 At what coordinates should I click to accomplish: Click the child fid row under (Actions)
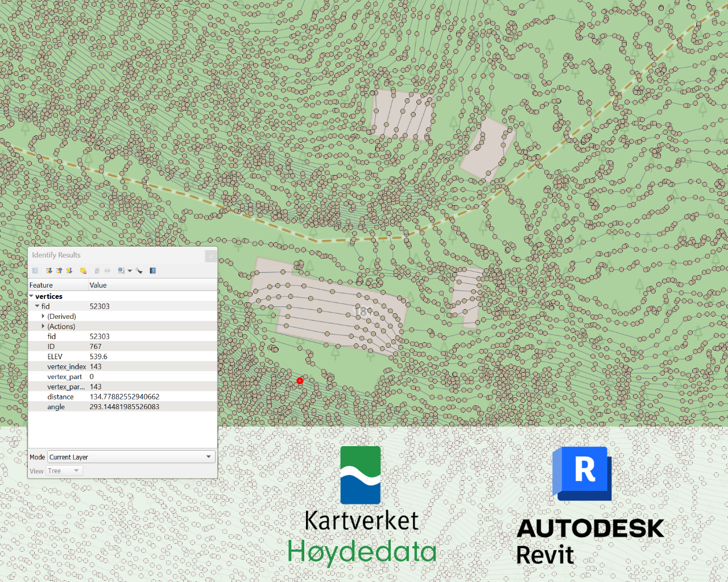coord(122,336)
